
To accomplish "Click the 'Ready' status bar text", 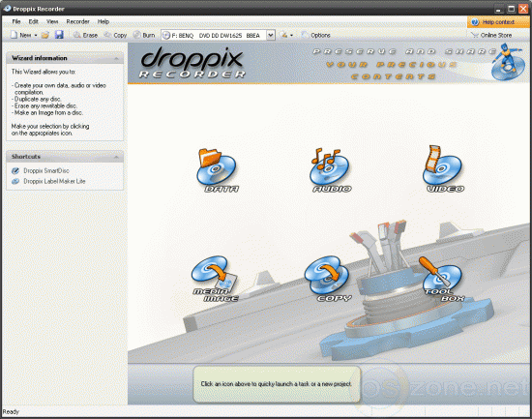I will (x=11, y=412).
